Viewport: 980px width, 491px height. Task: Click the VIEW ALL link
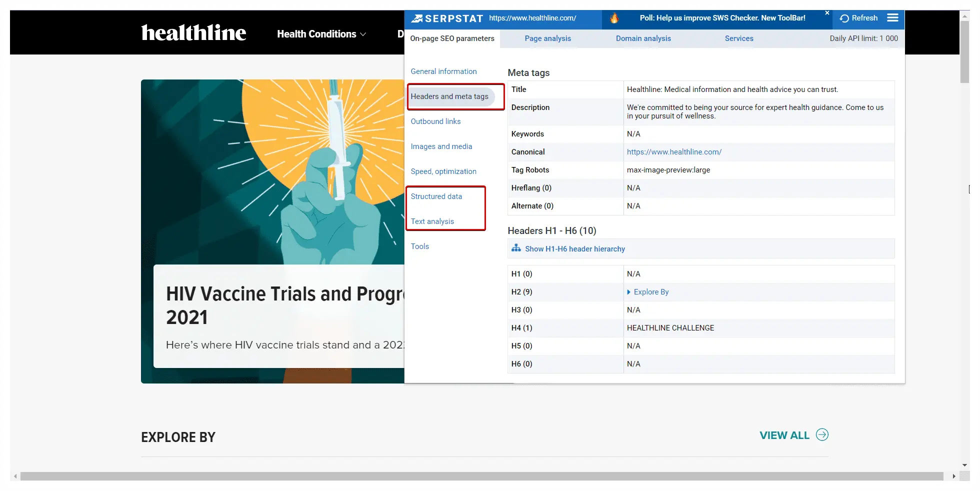[784, 435]
